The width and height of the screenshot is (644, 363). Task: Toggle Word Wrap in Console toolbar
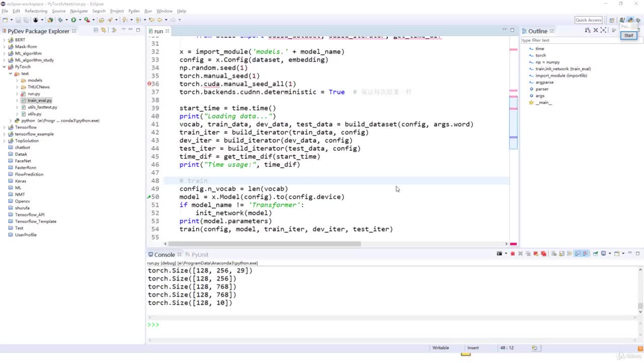click(x=570, y=253)
